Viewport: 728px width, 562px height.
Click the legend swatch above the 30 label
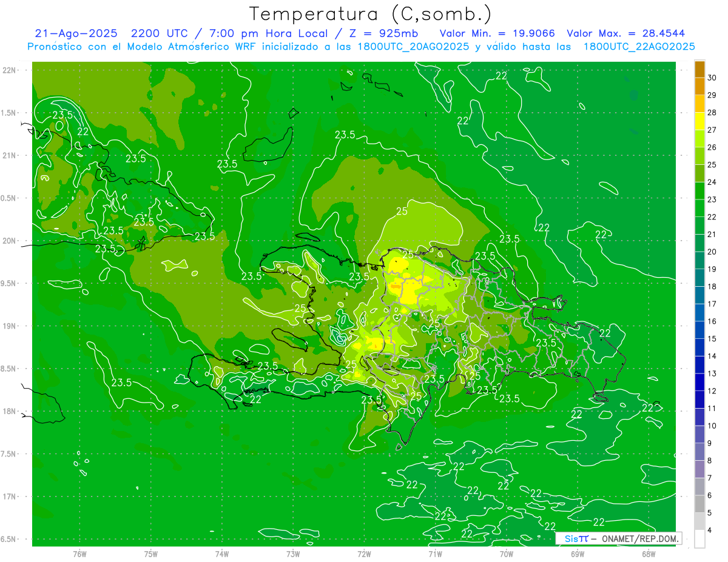coord(699,69)
